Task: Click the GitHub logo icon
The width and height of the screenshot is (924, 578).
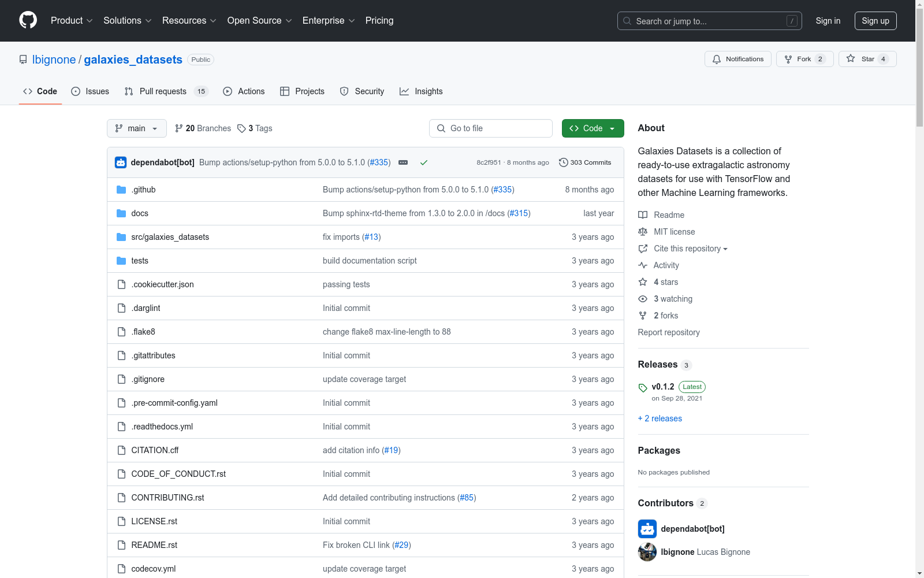Action: click(28, 20)
